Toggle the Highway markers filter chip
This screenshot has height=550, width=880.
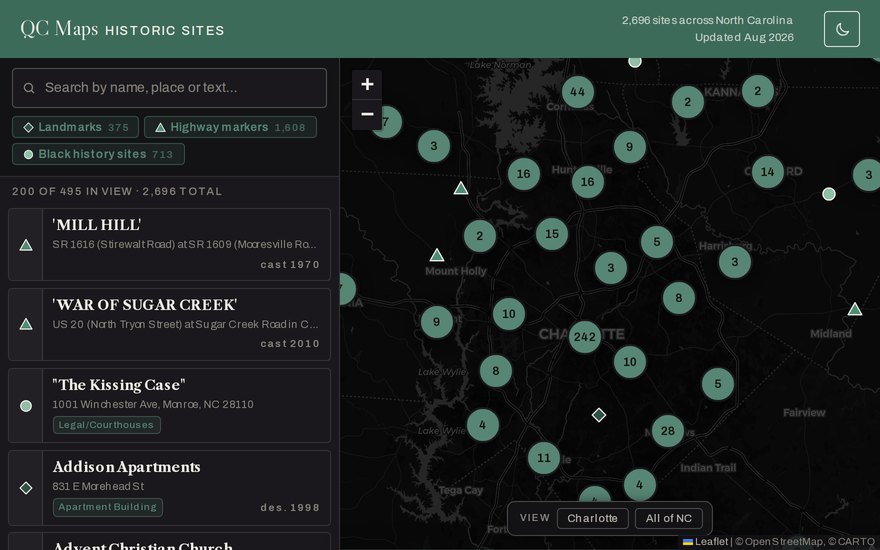coord(230,127)
